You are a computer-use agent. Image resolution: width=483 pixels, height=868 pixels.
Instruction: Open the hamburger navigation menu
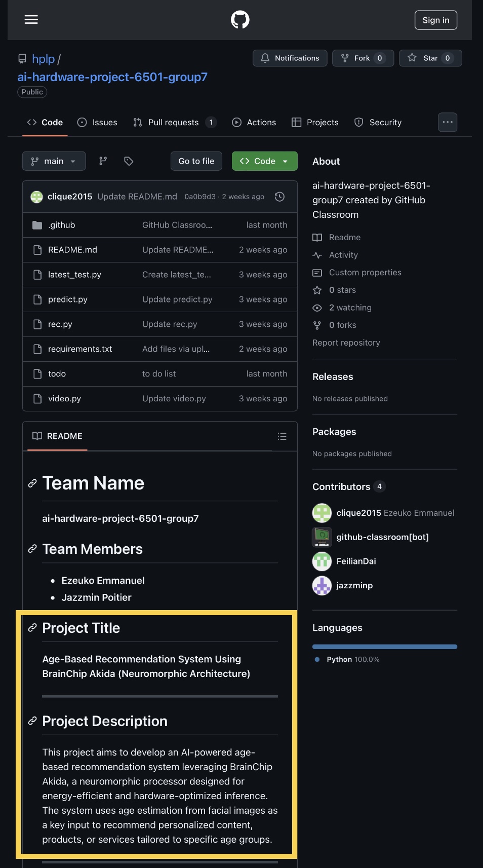(x=31, y=20)
